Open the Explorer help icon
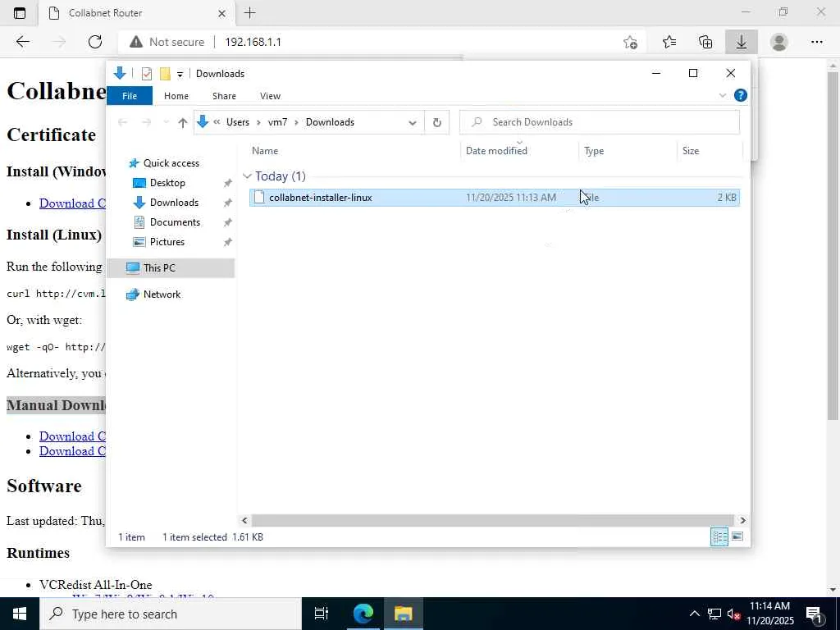840x630 pixels. pos(741,95)
